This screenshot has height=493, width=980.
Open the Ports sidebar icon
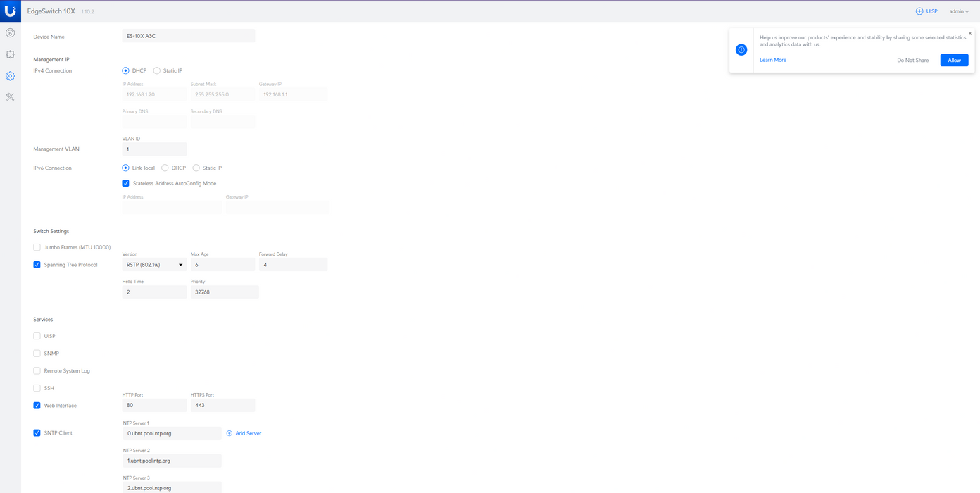10,54
